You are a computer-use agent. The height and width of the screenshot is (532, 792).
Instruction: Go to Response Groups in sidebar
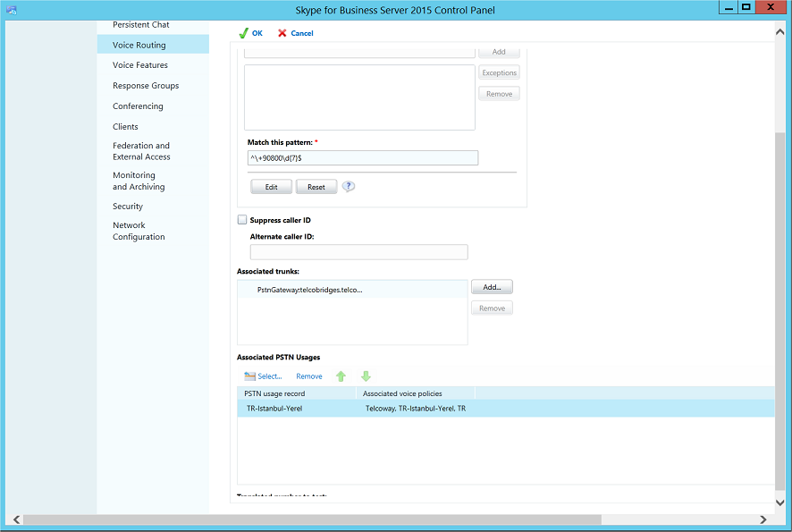tap(146, 86)
